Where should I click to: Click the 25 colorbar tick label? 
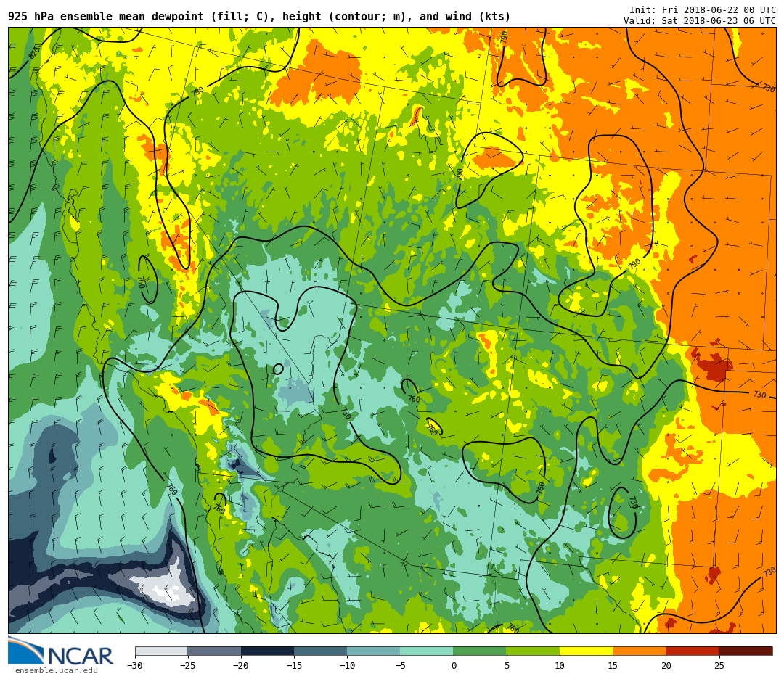(719, 665)
